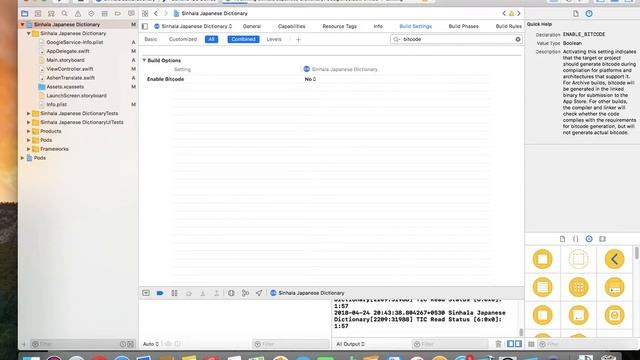
Task: Click the Step Over debug icon
Action: pos(189,293)
